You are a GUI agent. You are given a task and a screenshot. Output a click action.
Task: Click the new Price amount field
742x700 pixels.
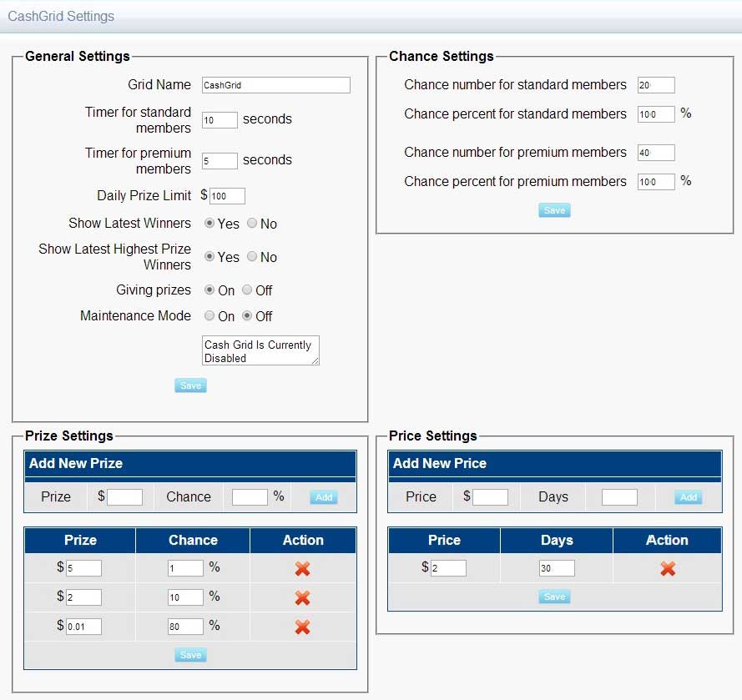point(490,497)
